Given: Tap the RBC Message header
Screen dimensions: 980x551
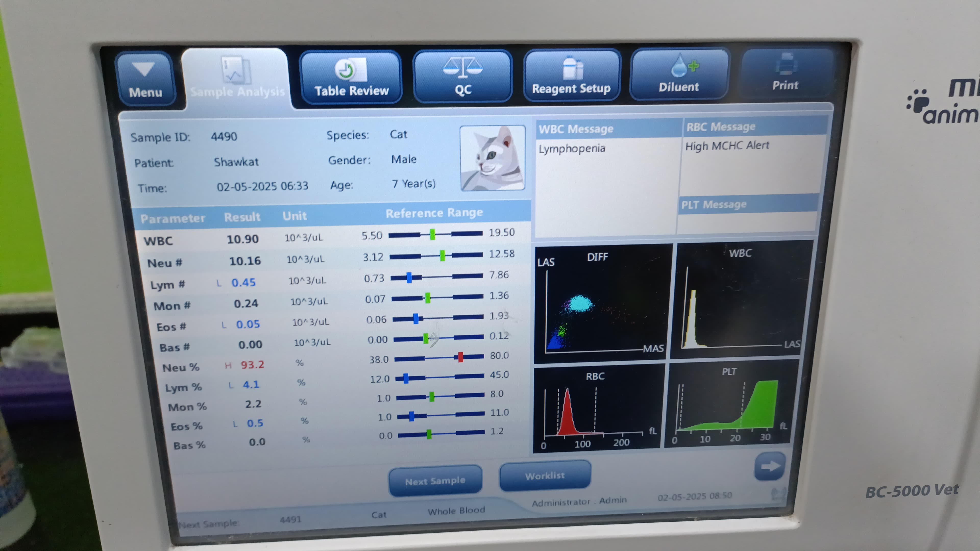Looking at the screenshot, I should 755,126.
